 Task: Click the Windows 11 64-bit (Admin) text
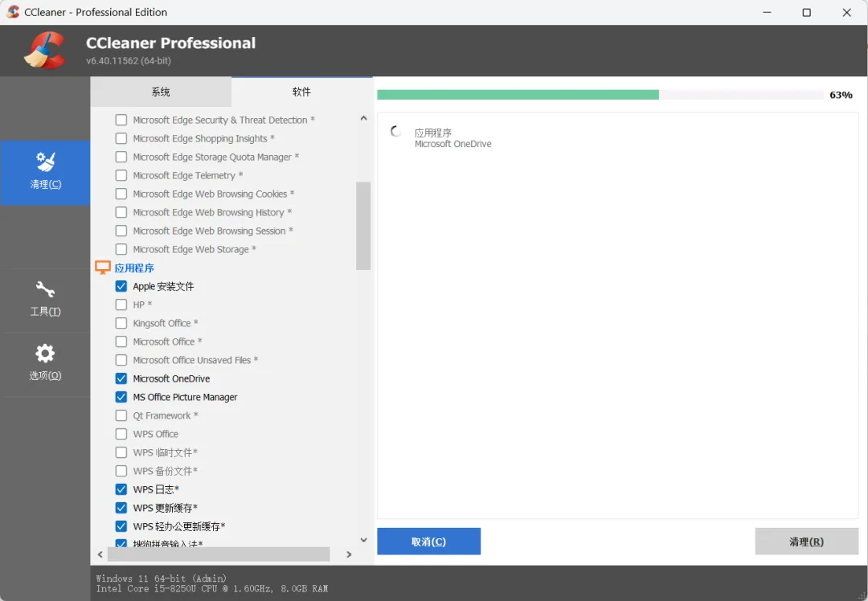point(161,579)
